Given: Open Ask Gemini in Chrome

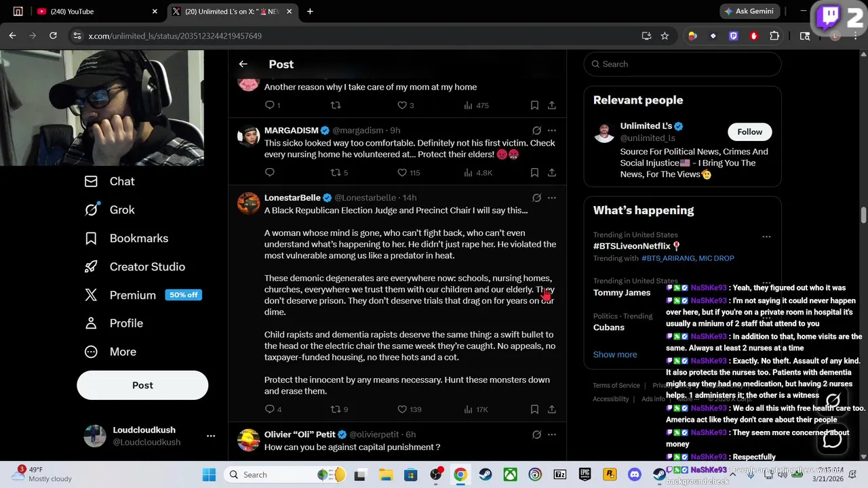Looking at the screenshot, I should pyautogui.click(x=748, y=11).
